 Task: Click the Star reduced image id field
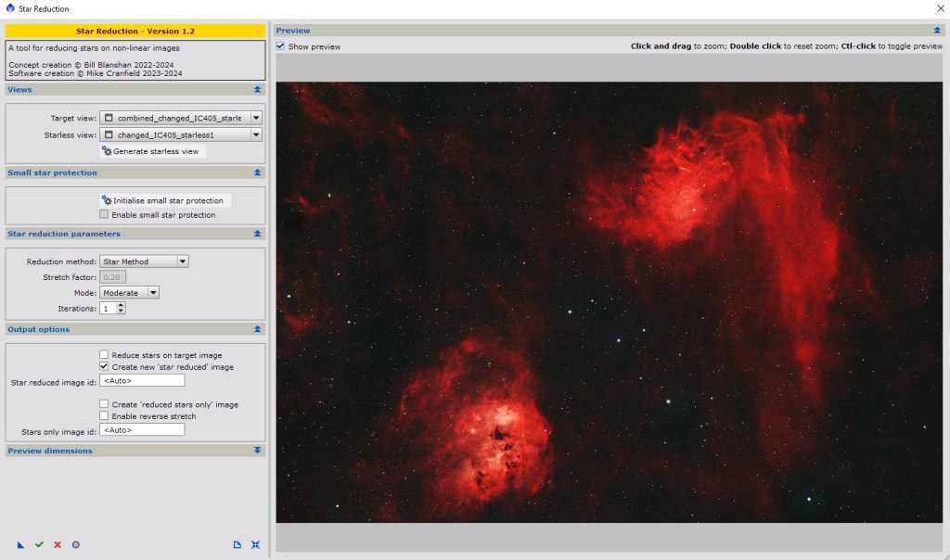pos(143,380)
